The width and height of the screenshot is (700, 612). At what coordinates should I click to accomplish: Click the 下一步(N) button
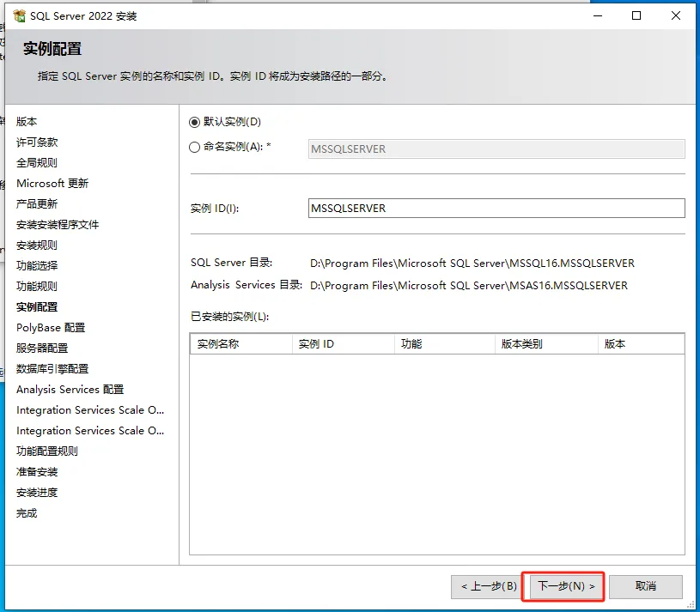click(566, 586)
